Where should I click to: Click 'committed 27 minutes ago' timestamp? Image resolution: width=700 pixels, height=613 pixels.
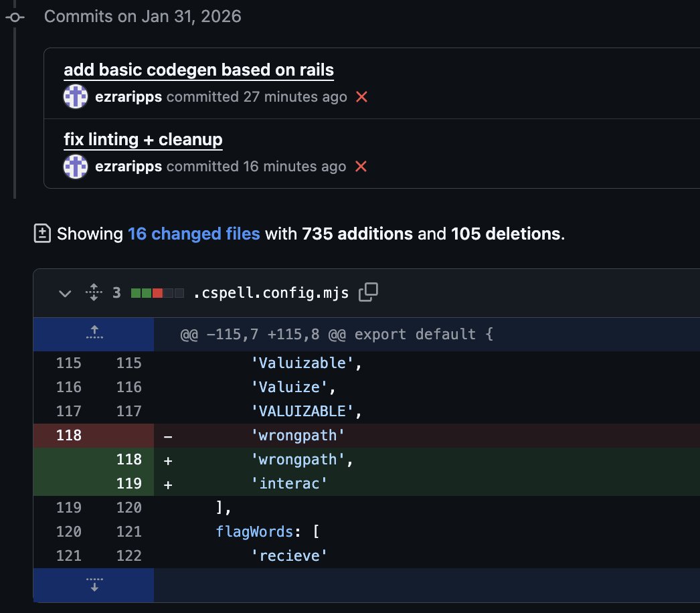(x=257, y=96)
